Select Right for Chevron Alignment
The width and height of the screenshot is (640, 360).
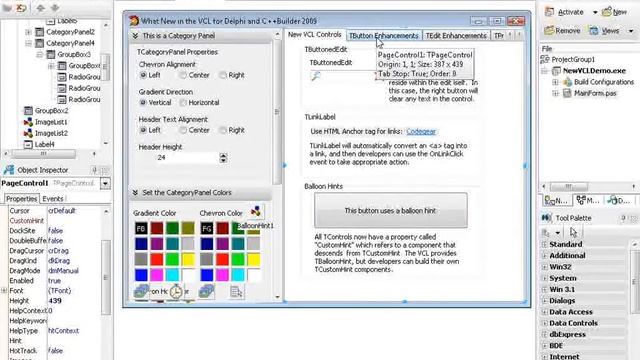pos(223,75)
